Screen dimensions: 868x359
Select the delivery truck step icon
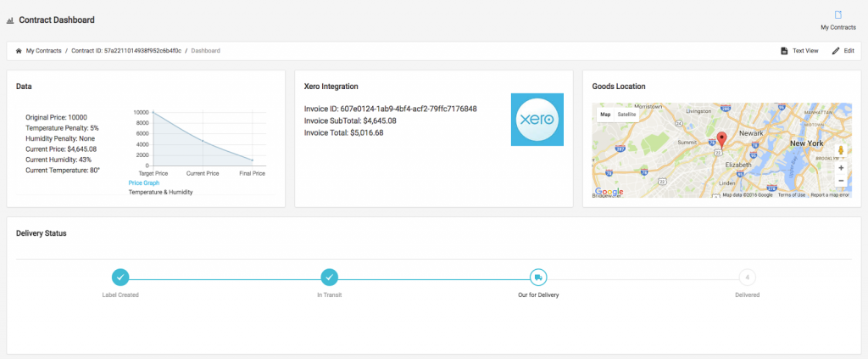pyautogui.click(x=538, y=277)
